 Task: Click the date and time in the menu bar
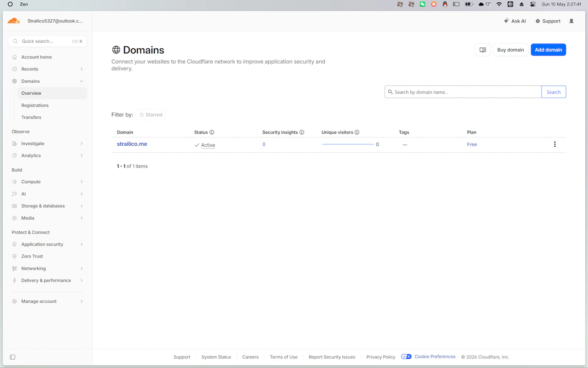(561, 4)
